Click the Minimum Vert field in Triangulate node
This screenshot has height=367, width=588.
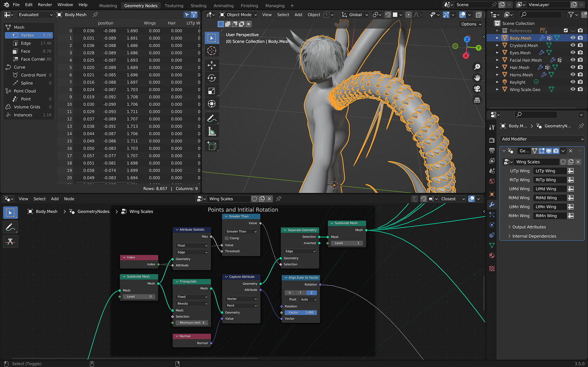[192, 323]
